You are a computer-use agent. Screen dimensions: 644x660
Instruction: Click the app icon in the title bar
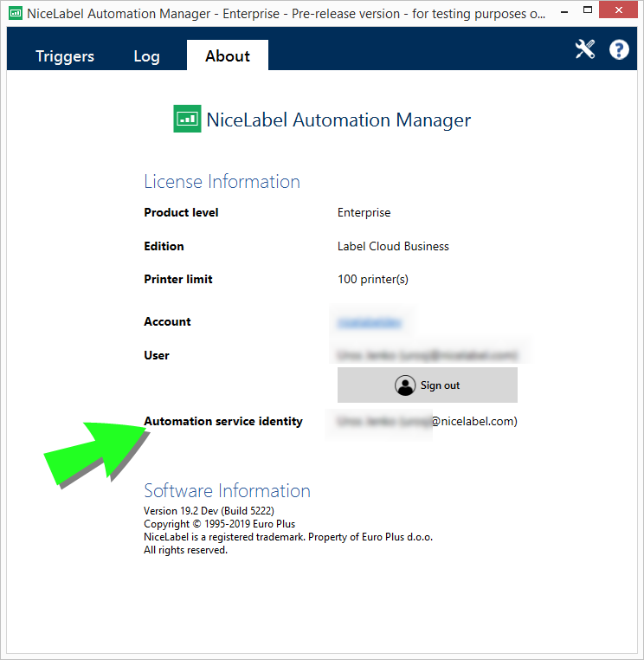click(15, 13)
